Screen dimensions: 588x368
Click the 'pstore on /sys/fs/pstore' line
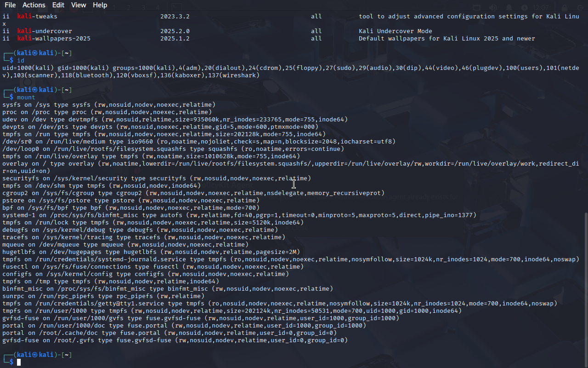pos(131,201)
